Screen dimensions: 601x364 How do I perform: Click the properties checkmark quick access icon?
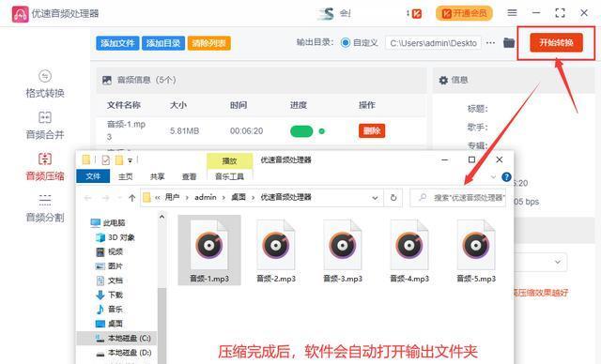pos(105,160)
